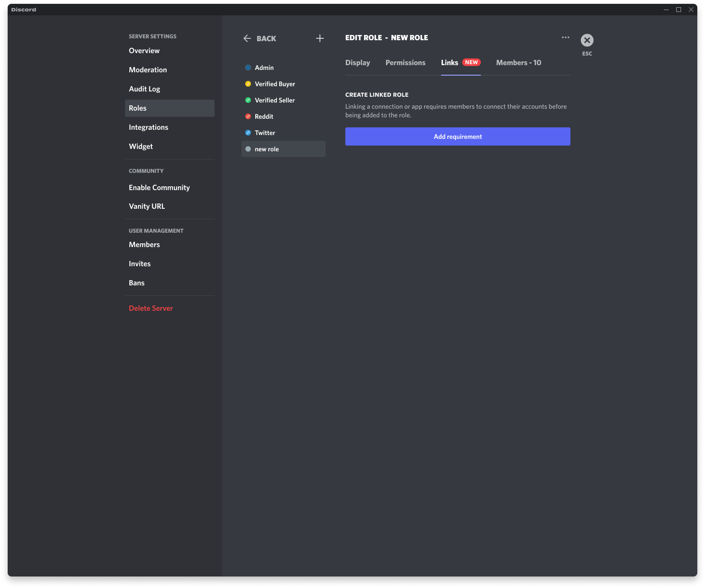Click the back arrow above the role list
This screenshot has height=588, width=705.
(247, 38)
